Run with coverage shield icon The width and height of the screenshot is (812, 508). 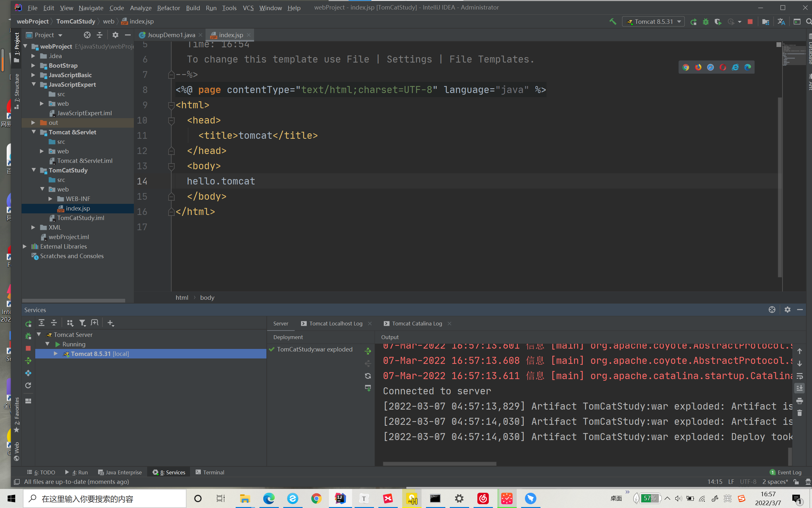click(718, 22)
